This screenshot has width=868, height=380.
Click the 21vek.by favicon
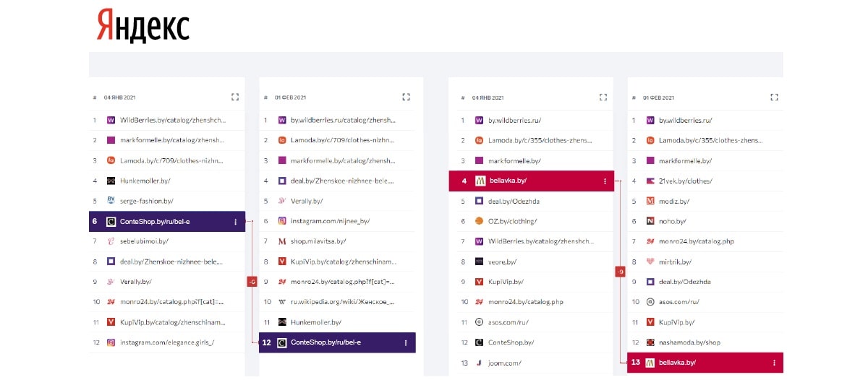[x=650, y=181]
